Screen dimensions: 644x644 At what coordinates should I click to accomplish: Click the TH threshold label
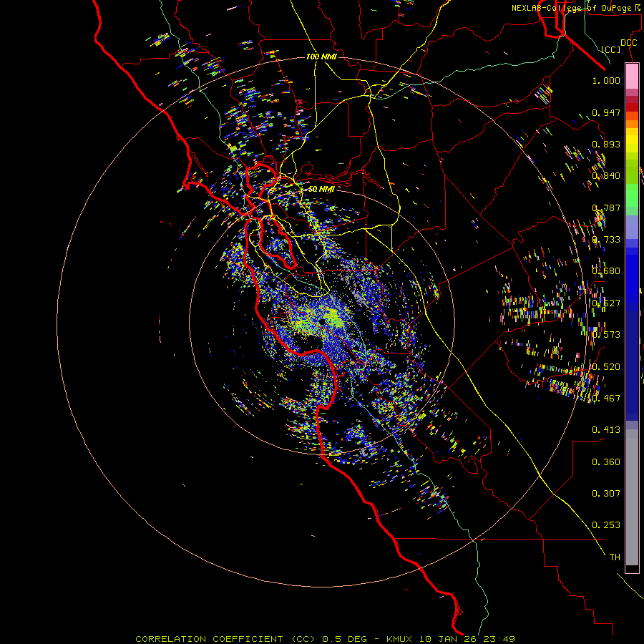(615, 557)
